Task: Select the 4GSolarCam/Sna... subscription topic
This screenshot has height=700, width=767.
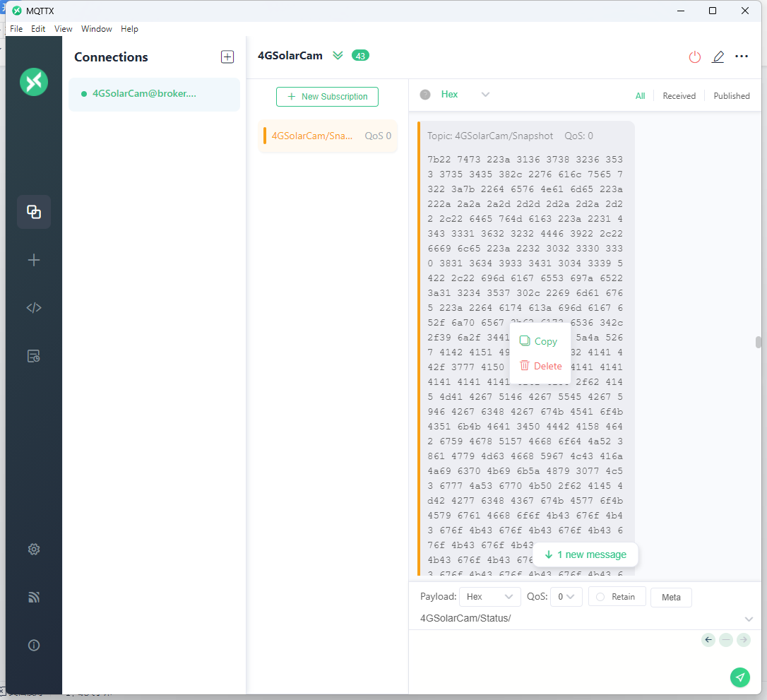Action: coord(328,136)
